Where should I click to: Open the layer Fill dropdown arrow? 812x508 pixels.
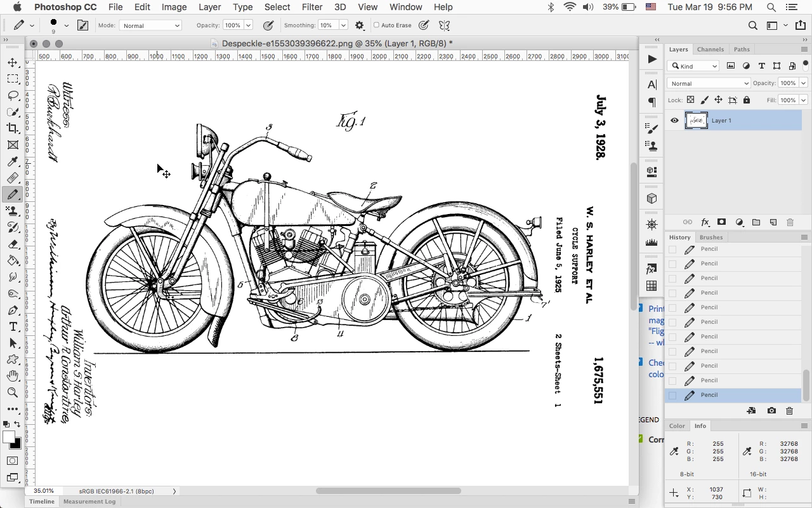click(x=803, y=100)
